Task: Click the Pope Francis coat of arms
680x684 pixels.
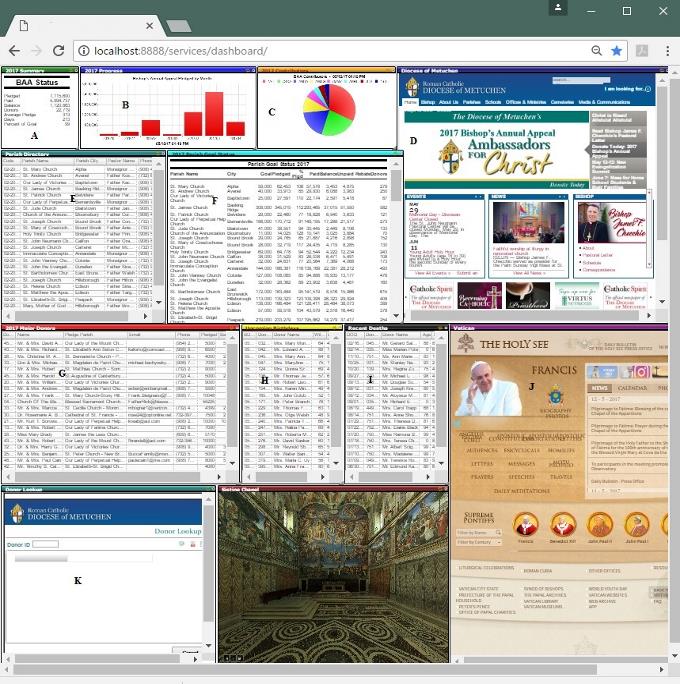Action: [x=556, y=396]
